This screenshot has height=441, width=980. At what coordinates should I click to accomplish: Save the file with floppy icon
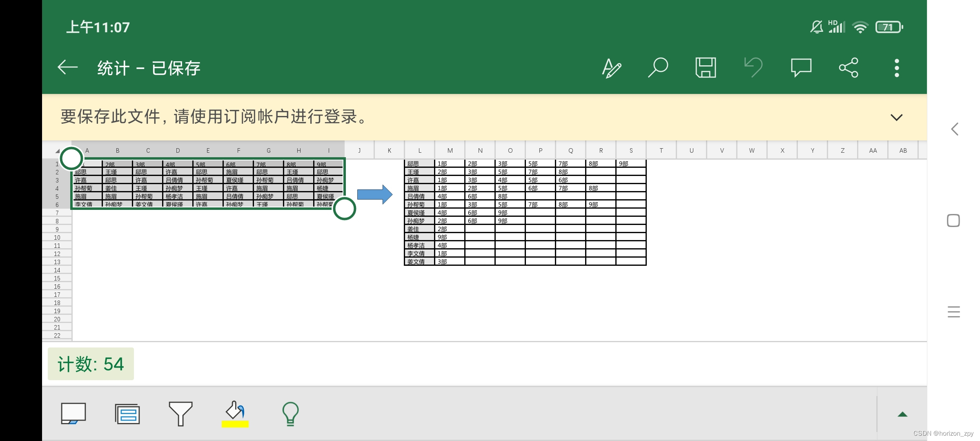[706, 67]
